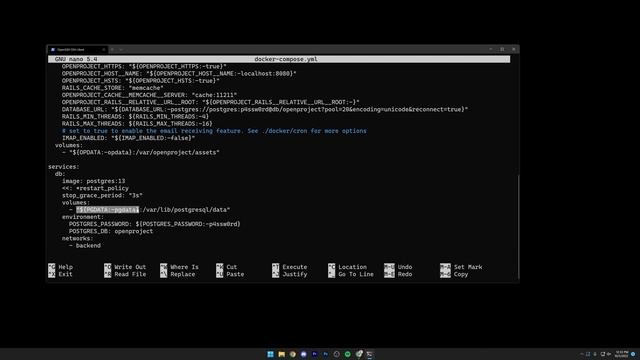Click the Read File shortcut

(x=125, y=274)
